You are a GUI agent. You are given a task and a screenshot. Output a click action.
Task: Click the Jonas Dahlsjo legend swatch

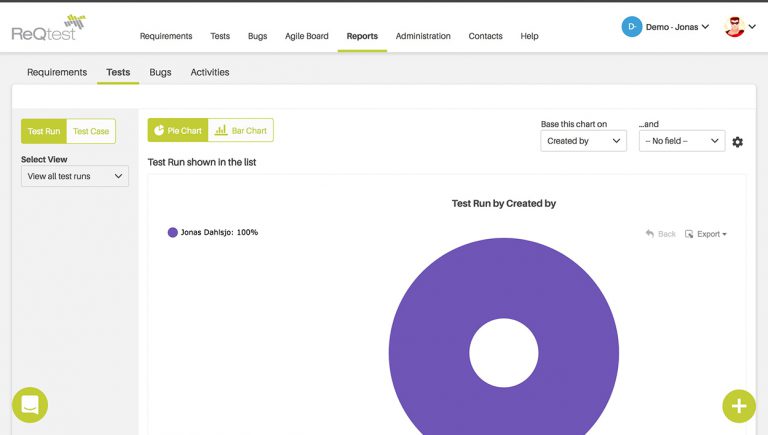[x=173, y=232]
